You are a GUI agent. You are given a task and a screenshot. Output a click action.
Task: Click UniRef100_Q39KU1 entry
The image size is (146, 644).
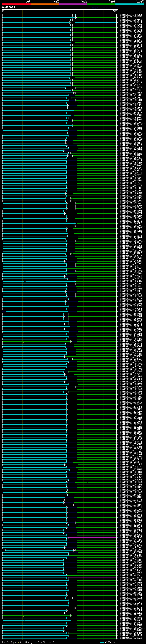[x=131, y=631]
